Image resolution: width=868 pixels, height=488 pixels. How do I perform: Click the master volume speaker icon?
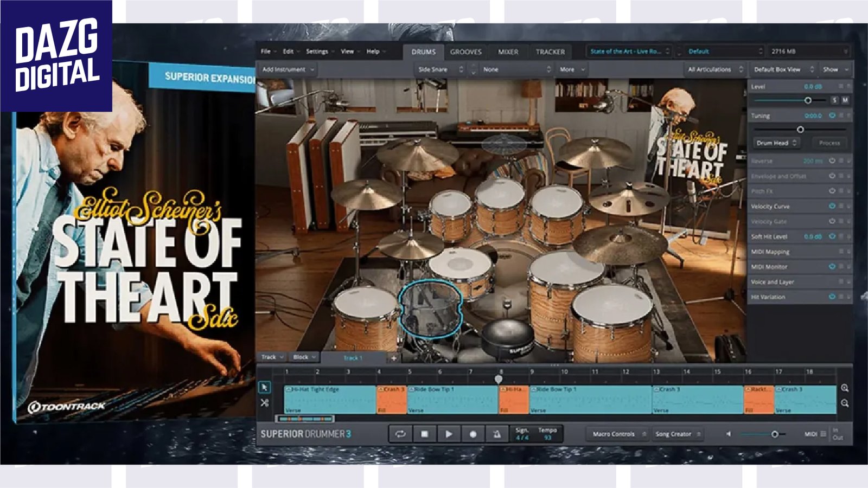pyautogui.click(x=729, y=434)
